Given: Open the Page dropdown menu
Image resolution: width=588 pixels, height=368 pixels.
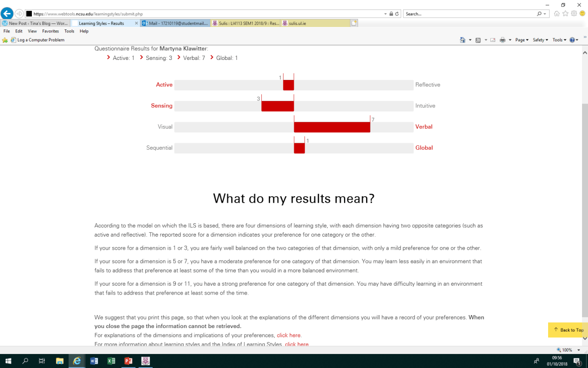Looking at the screenshot, I should [x=520, y=40].
